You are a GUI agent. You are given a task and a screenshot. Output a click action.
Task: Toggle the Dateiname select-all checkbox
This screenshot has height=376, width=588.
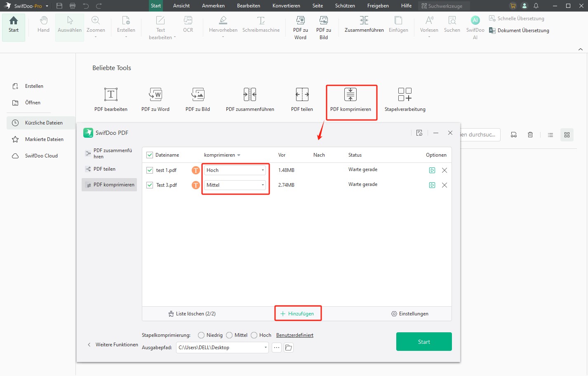[x=150, y=155]
